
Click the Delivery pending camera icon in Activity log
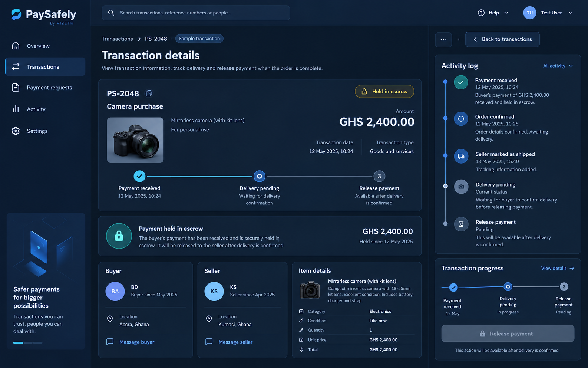pos(461,187)
